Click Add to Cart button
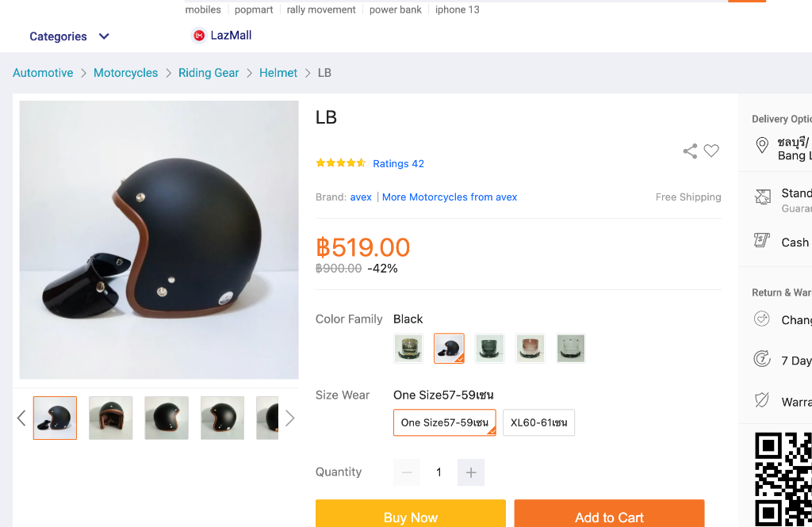 (609, 517)
